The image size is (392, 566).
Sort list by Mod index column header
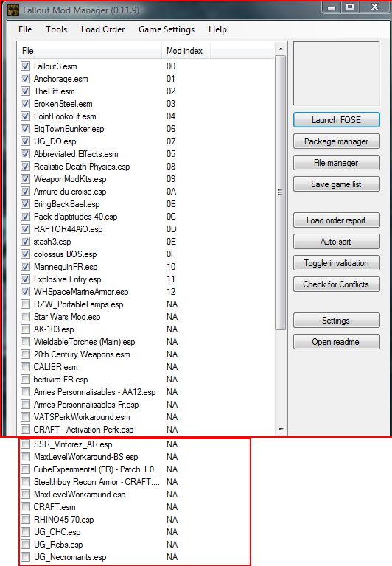(x=186, y=51)
